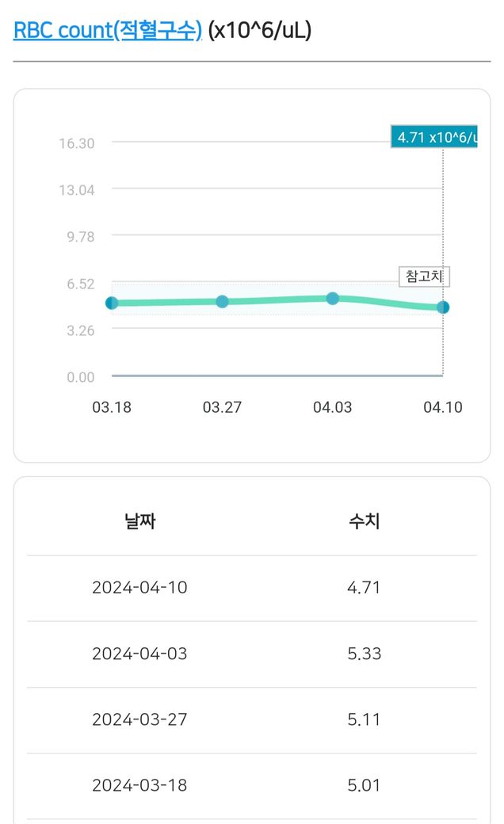Click the 03.18 x-axis date label
This screenshot has width=504, height=824.
(x=112, y=408)
